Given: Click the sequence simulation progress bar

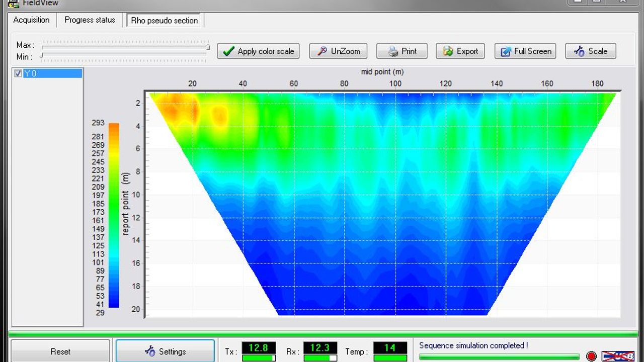Looking at the screenshot, I should (499, 356).
